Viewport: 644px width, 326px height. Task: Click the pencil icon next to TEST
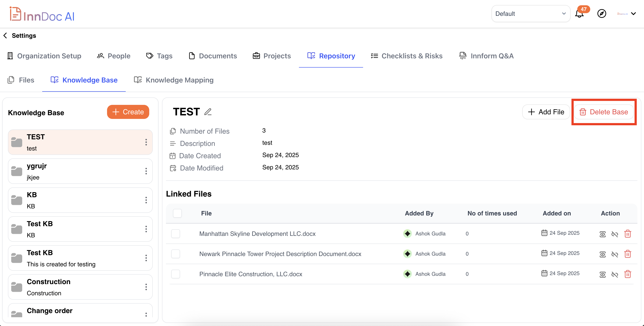(208, 112)
